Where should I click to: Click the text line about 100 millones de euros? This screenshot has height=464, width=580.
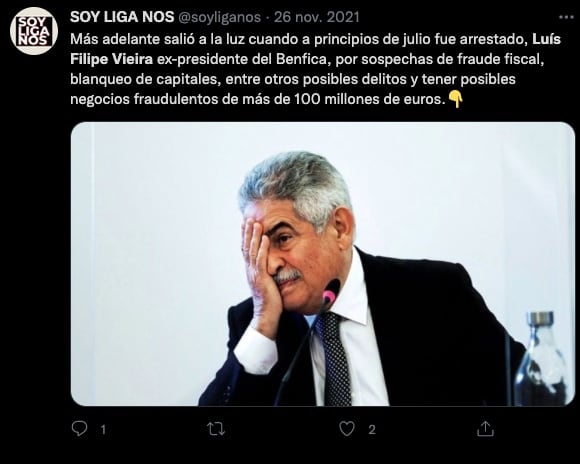[258, 99]
